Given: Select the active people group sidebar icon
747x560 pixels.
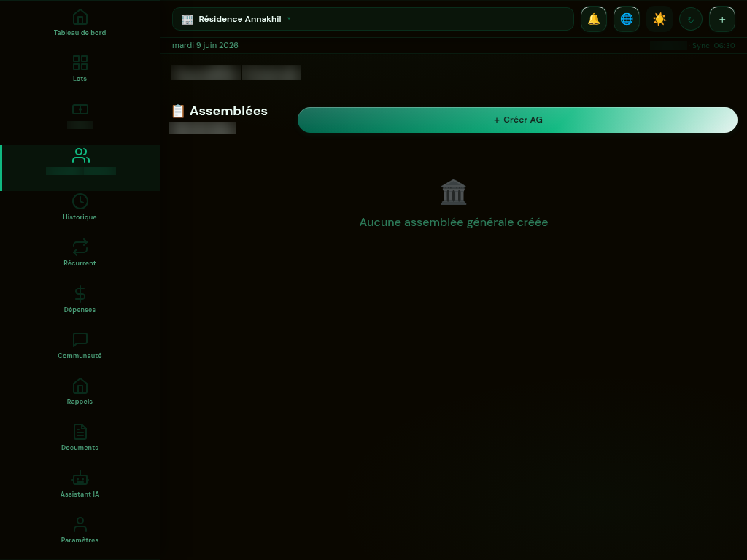Looking at the screenshot, I should (80, 155).
